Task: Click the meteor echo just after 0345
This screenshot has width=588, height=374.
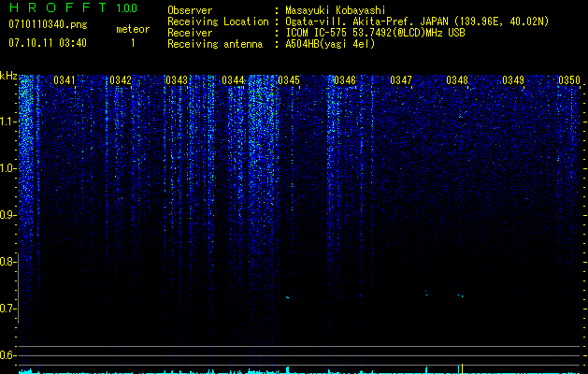Action: coord(288,297)
